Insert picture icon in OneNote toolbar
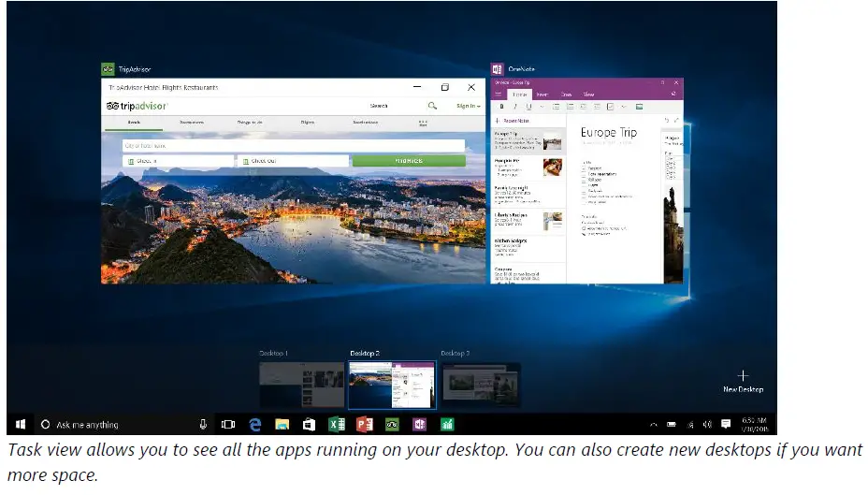Viewport: 868px width, 495px height. 639,107
